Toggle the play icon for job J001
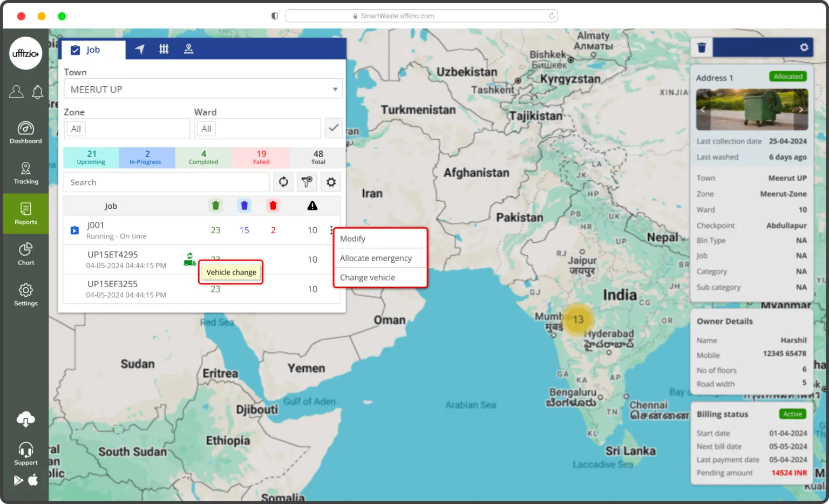829x504 pixels. (x=75, y=230)
